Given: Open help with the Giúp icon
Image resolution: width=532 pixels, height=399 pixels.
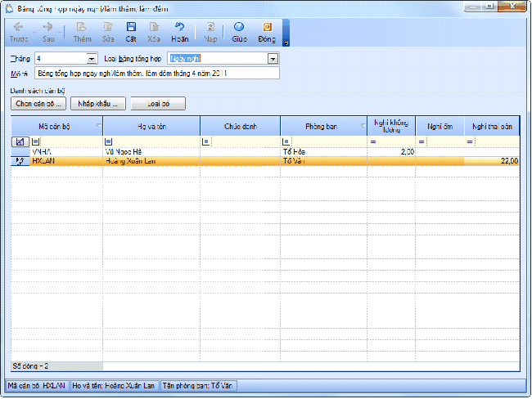Looking at the screenshot, I should point(239,32).
